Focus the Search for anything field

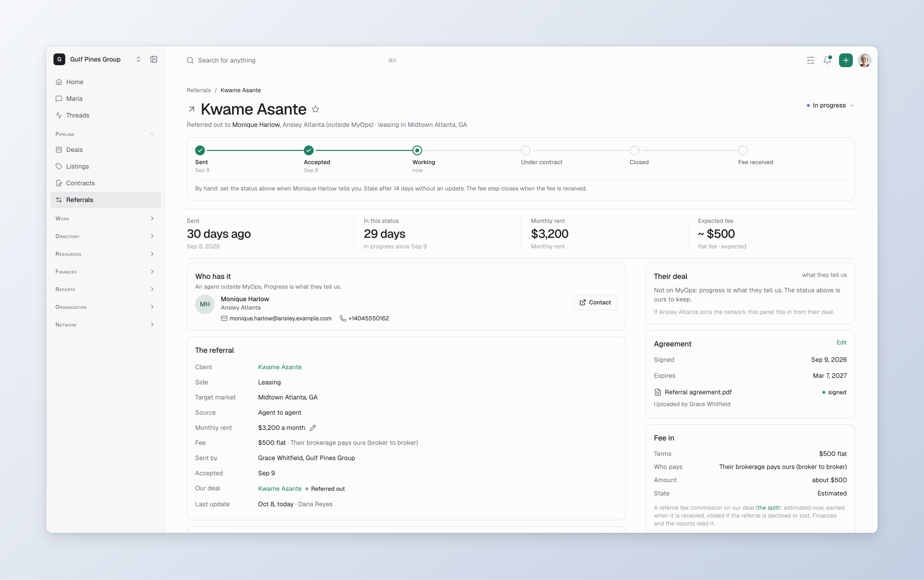click(x=292, y=60)
